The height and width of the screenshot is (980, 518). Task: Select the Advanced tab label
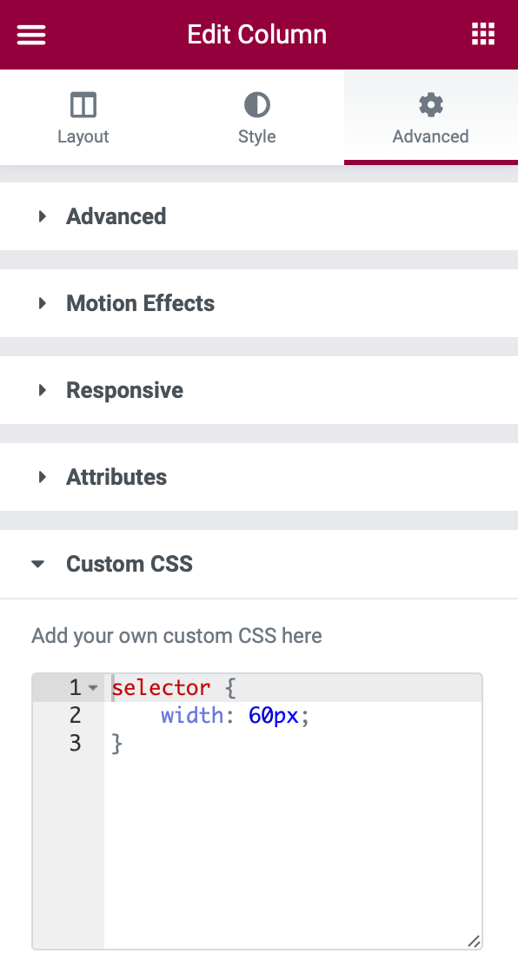(x=430, y=136)
